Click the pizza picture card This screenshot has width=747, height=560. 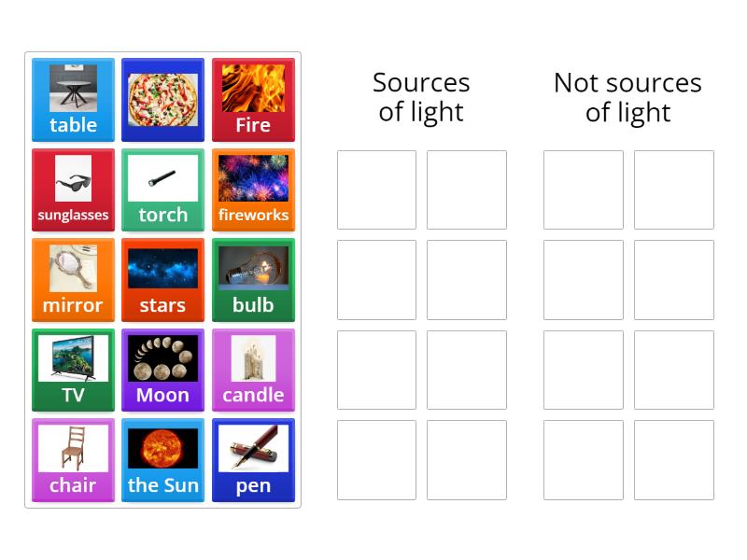[162, 100]
